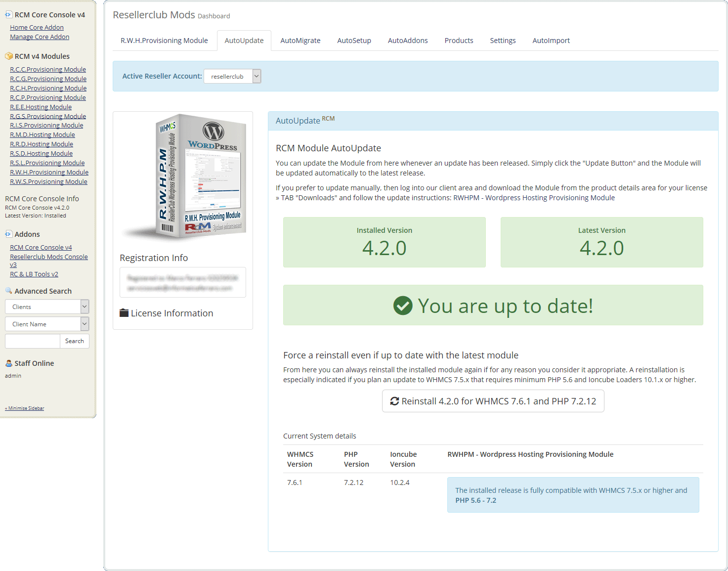This screenshot has height=571, width=728.
Task: Click the PHP version value 7.2.12
Action: click(x=354, y=483)
